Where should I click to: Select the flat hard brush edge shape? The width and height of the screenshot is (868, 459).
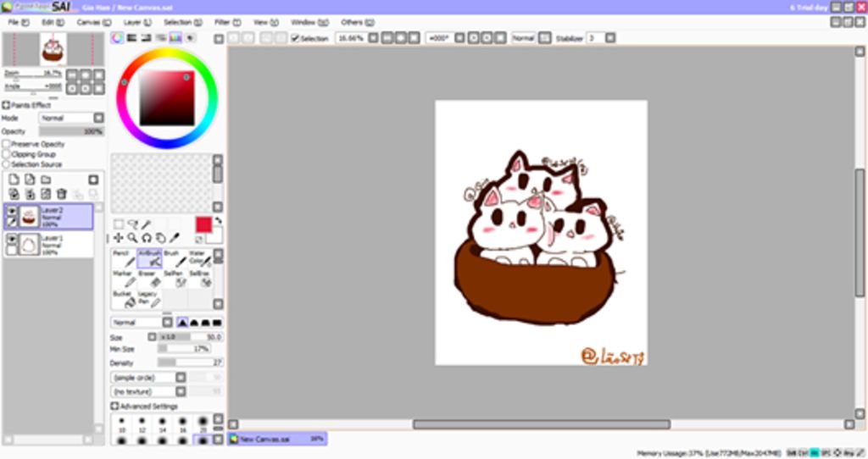coord(217,323)
